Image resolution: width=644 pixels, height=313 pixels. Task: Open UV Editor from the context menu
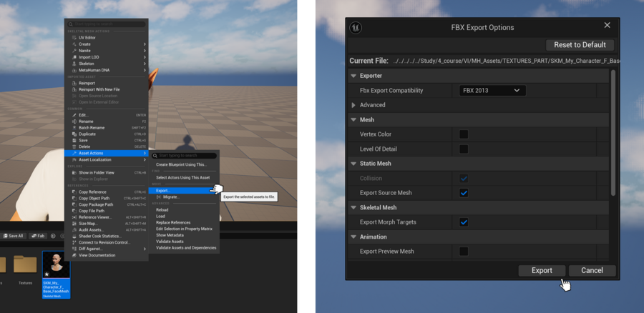(x=87, y=38)
